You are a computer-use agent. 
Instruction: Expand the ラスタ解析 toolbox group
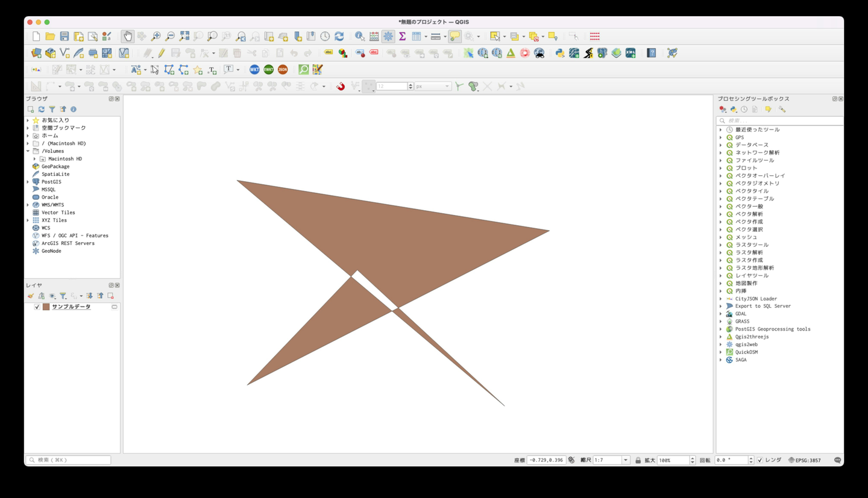click(x=721, y=253)
